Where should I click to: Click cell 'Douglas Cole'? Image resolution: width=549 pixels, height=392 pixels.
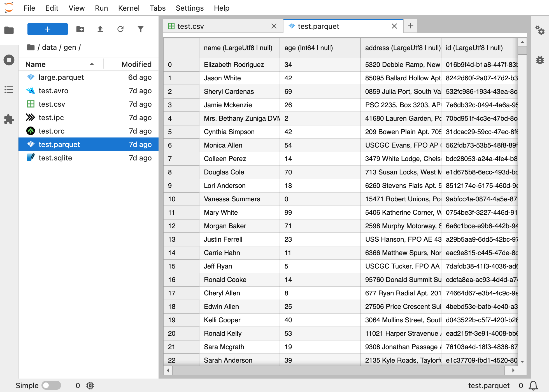[x=239, y=172]
